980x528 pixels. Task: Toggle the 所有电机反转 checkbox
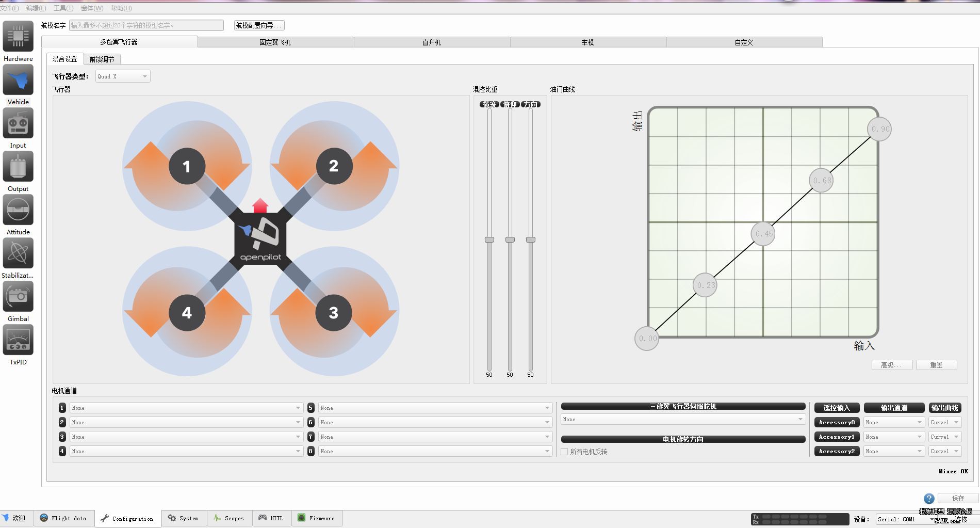point(564,452)
